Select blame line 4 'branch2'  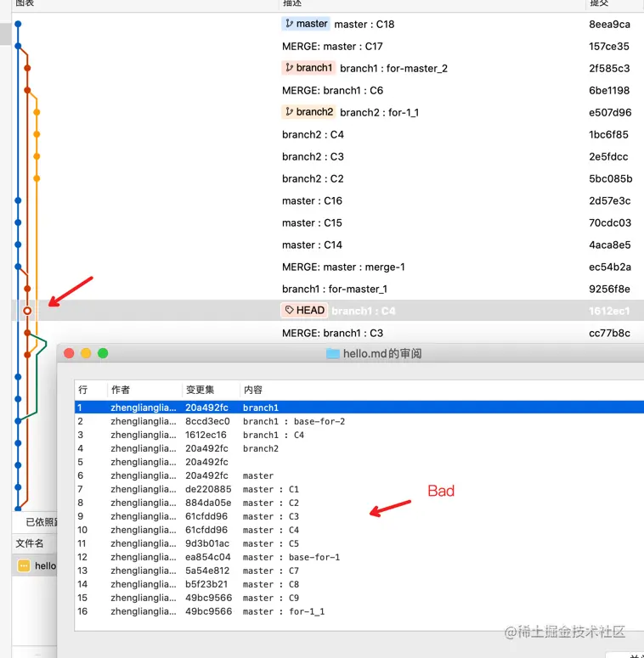(x=359, y=448)
